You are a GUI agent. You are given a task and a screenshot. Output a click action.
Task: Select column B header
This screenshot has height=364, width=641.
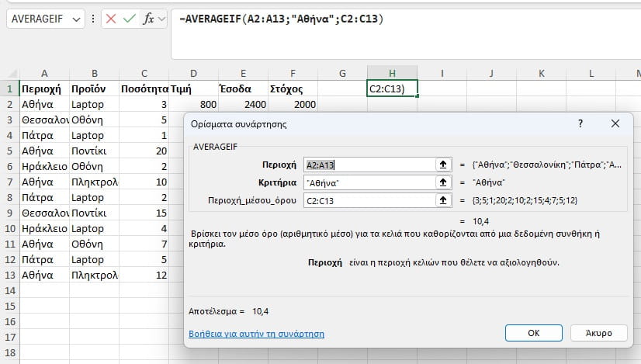coord(95,73)
